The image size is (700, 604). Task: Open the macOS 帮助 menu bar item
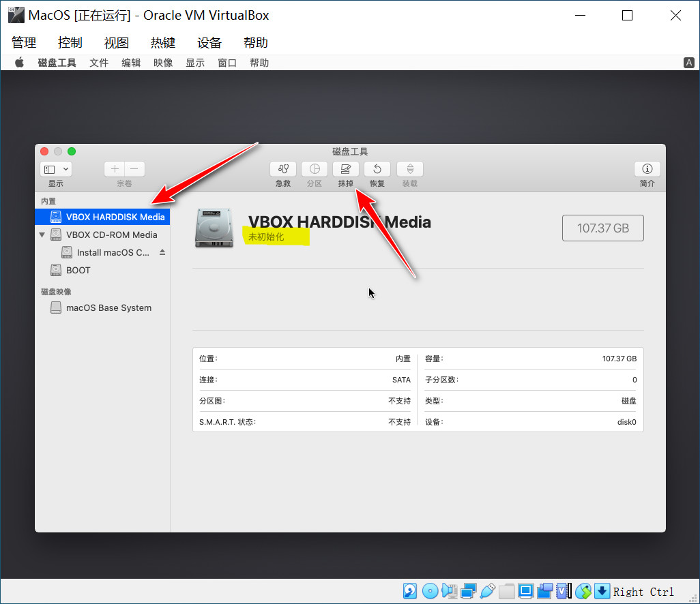[x=259, y=63]
